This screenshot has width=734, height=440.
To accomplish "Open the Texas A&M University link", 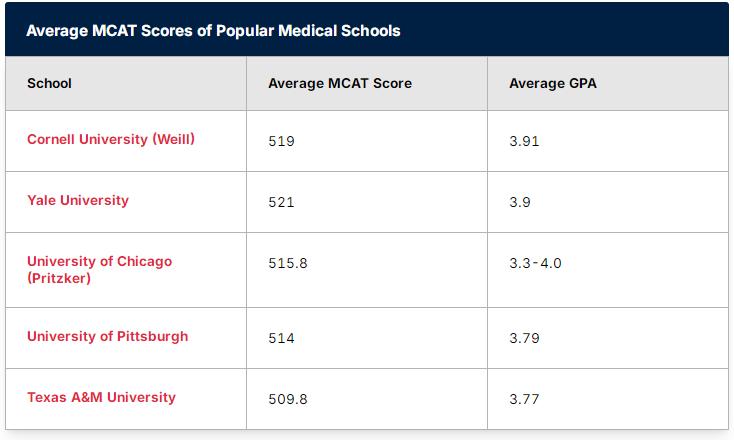I will (101, 397).
